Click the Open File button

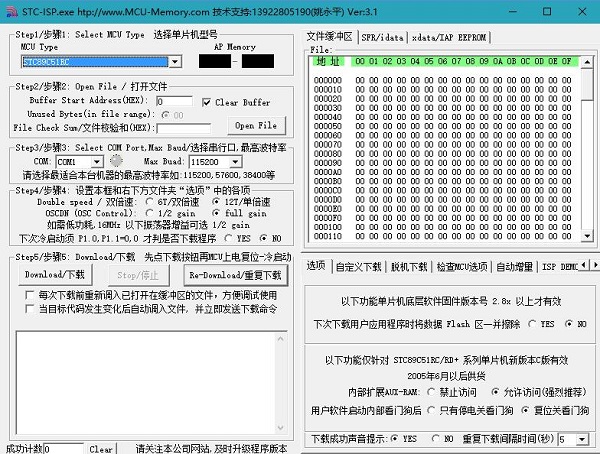[256, 126]
